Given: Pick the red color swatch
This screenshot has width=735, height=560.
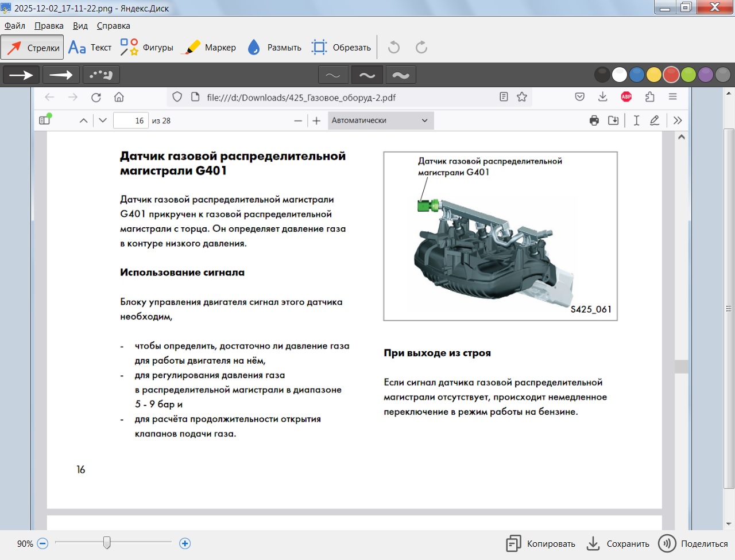Looking at the screenshot, I should click(671, 75).
